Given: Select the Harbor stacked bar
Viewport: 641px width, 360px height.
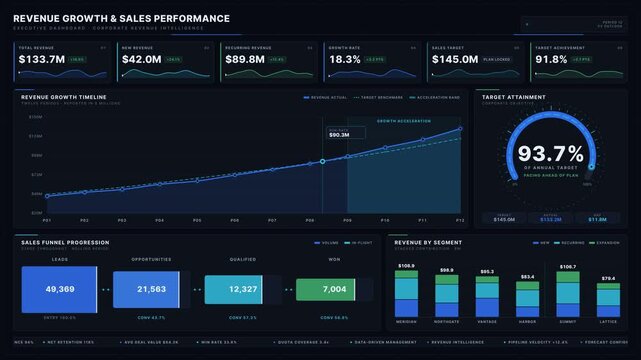Looking at the screenshot, I should coord(527,299).
